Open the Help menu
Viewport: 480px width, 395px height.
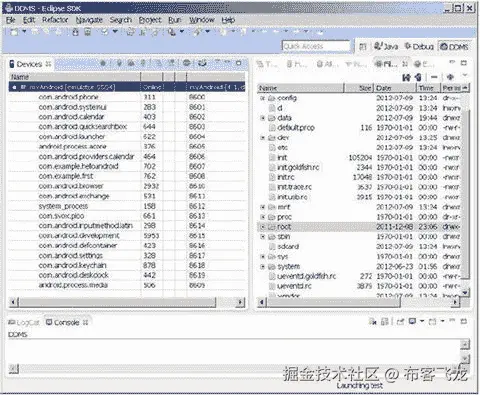tap(228, 20)
